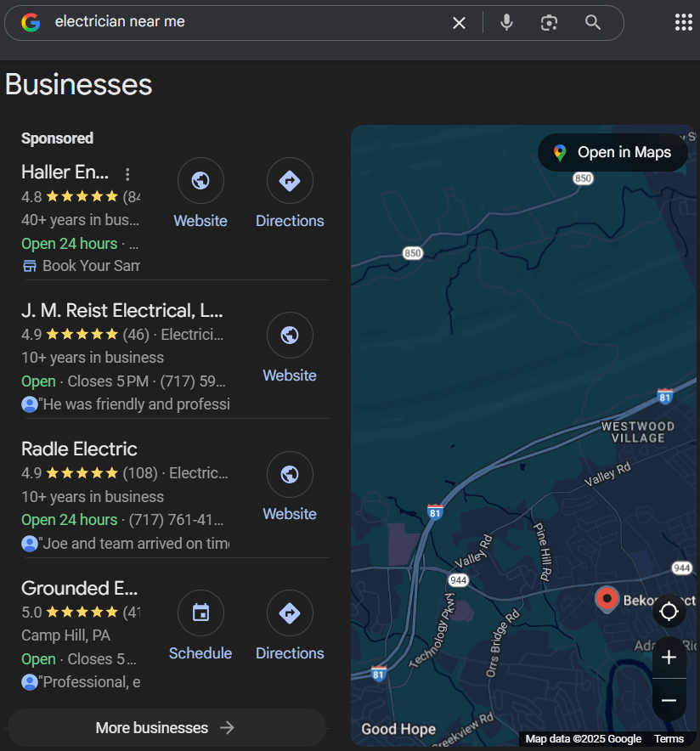Click the Google logo in the search bar
The height and width of the screenshot is (751, 700).
coord(30,23)
